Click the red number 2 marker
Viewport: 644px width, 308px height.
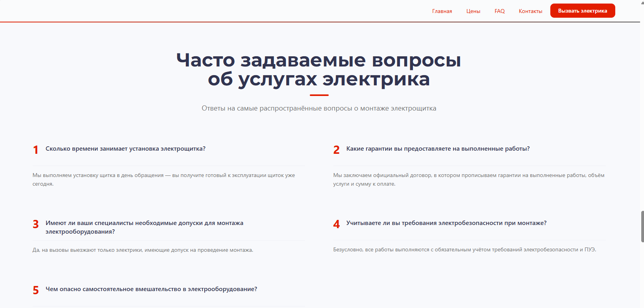point(336,150)
